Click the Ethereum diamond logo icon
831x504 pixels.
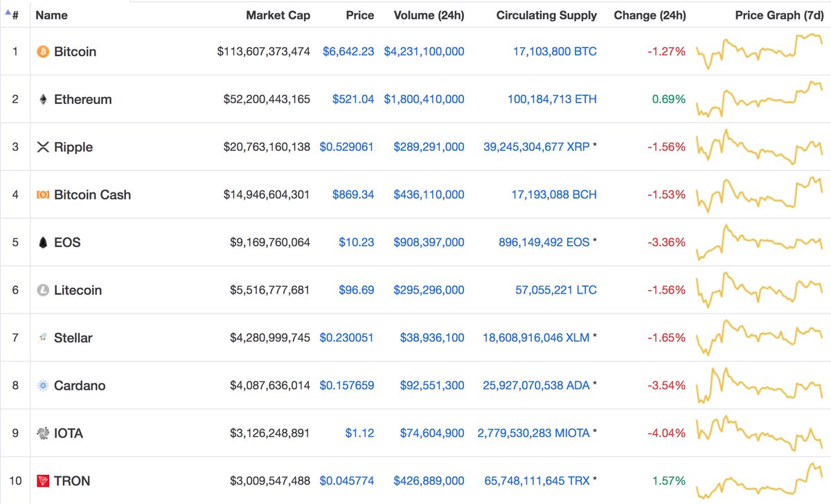tap(43, 100)
